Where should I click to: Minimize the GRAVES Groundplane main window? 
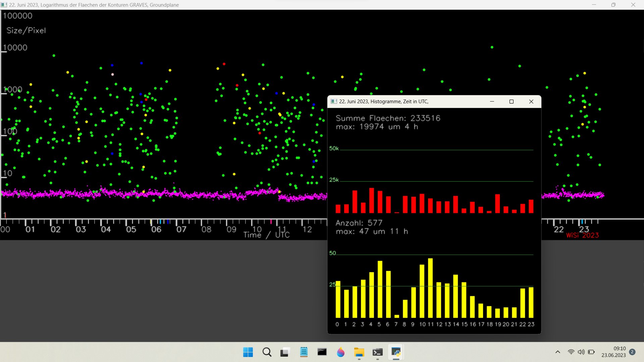click(594, 5)
